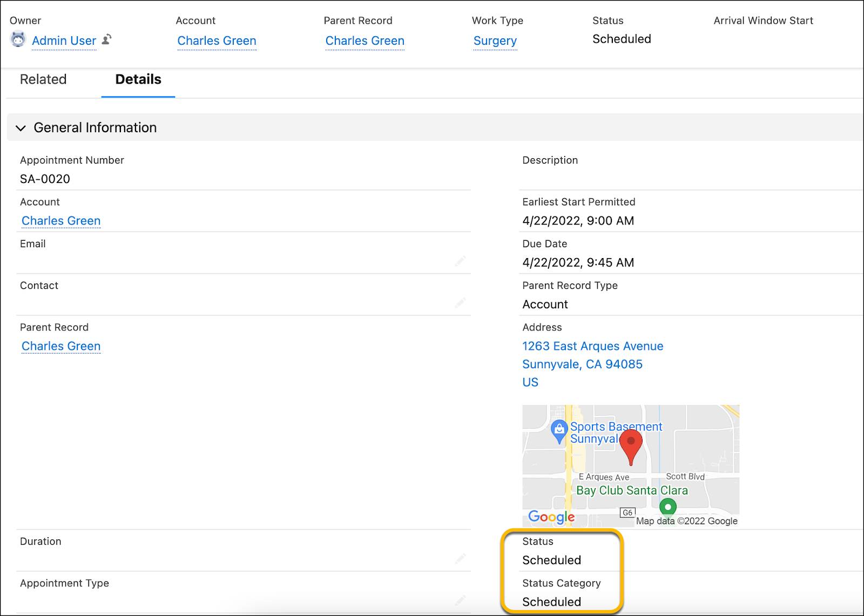Click the change owner icon beside Admin User

107,40
